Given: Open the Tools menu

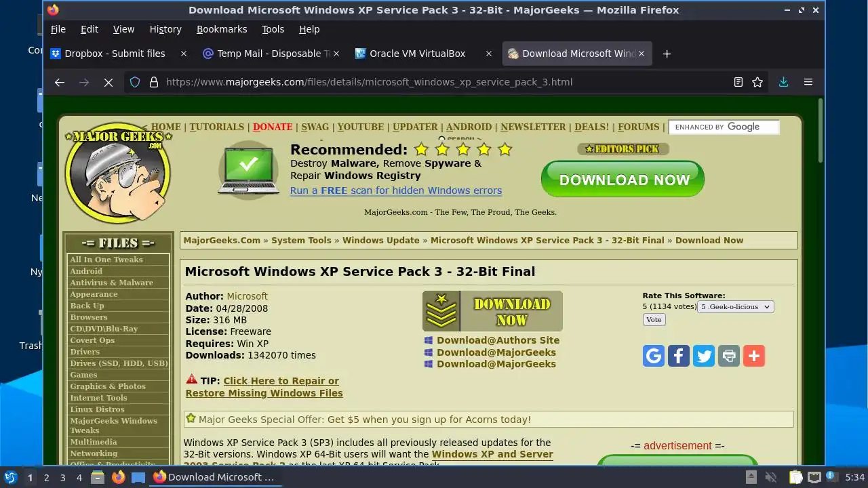Looking at the screenshot, I should pyautogui.click(x=273, y=29).
